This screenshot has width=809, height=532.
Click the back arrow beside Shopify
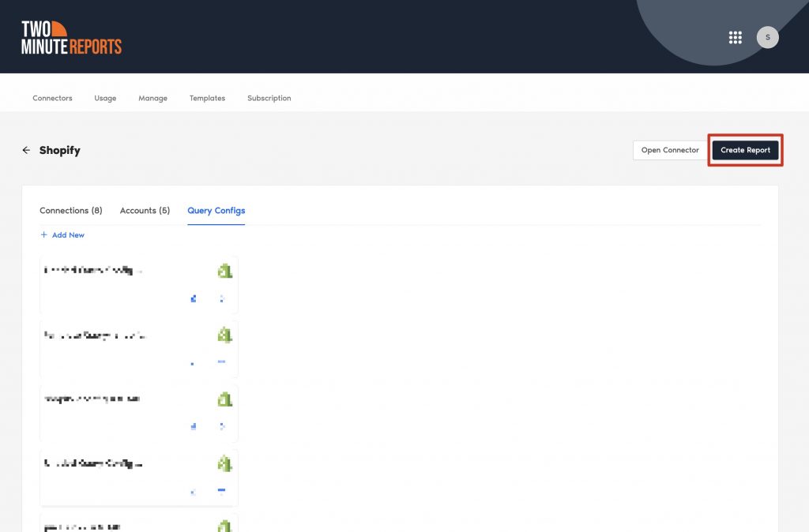(26, 150)
